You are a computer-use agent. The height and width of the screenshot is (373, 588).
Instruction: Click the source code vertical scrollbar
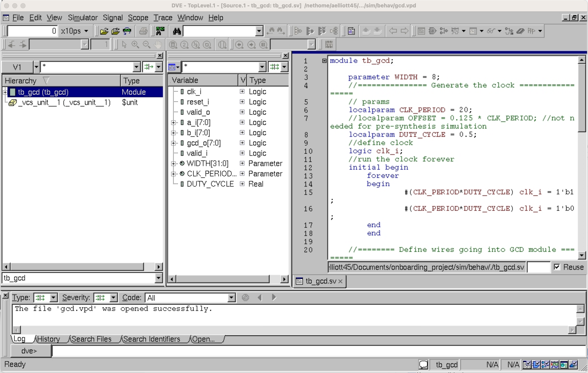click(x=582, y=158)
